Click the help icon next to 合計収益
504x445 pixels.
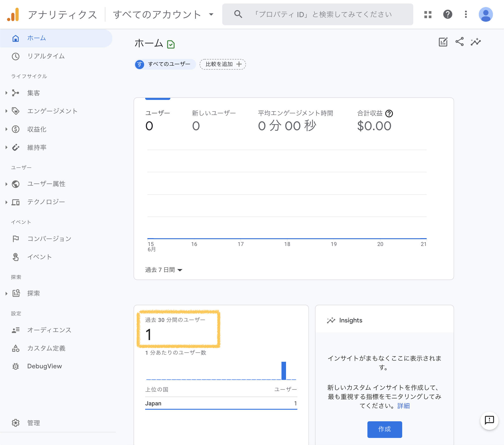(x=389, y=114)
